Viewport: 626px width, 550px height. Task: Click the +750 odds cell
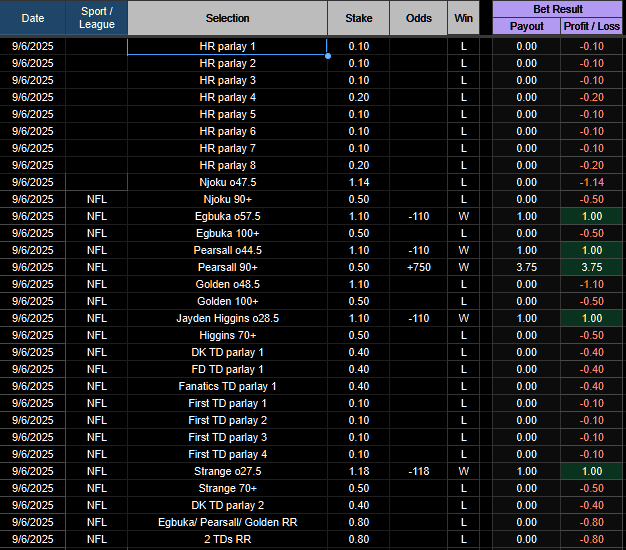point(418,267)
